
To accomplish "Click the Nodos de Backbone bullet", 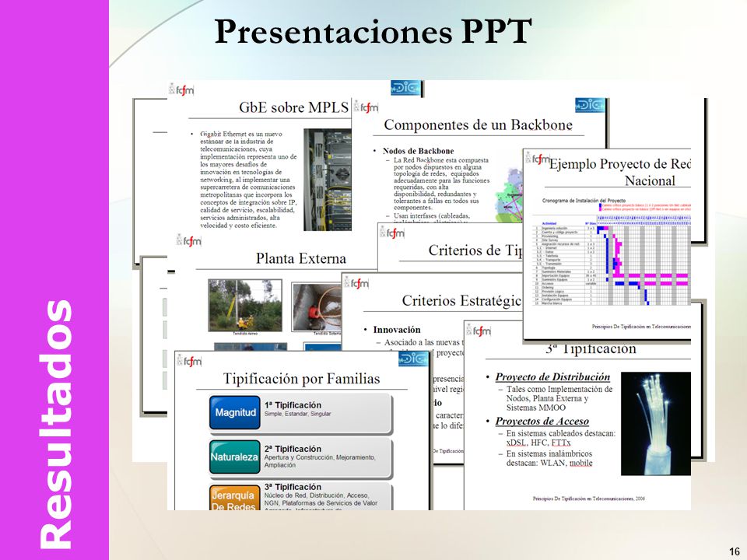I will pos(419,151).
